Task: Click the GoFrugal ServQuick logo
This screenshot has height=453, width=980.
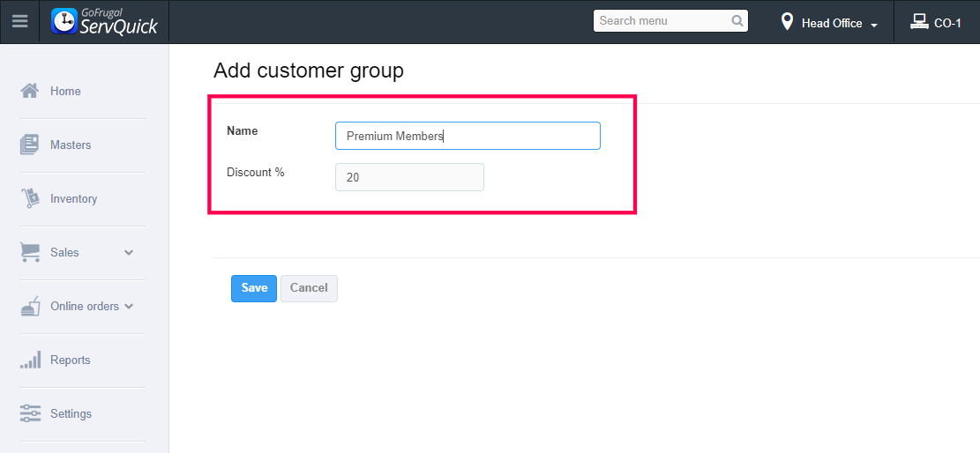Action: (x=105, y=22)
